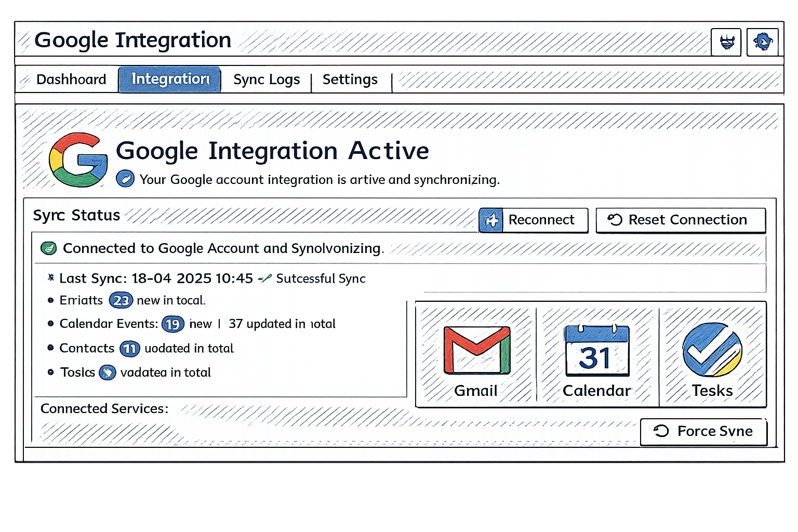The height and width of the screenshot is (532, 798).
Task: Click the contacts badge 11
Action: point(130,349)
